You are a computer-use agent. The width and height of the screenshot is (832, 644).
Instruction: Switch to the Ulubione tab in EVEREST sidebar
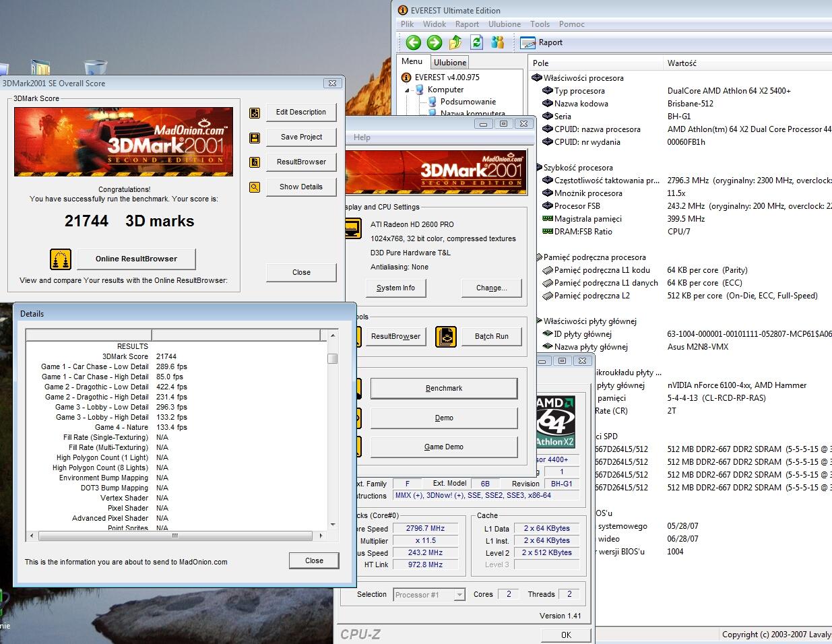(x=450, y=62)
